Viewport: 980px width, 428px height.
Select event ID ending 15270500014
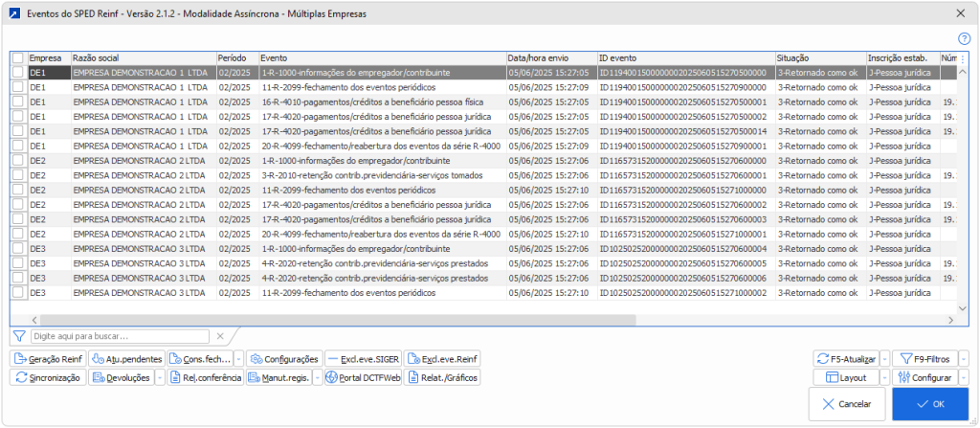click(686, 131)
